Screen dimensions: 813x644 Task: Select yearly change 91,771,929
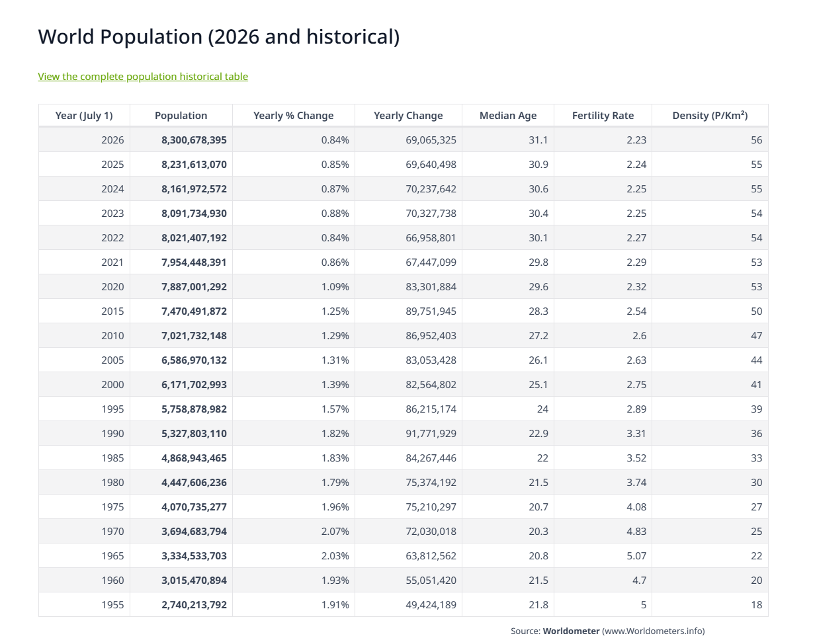point(431,433)
